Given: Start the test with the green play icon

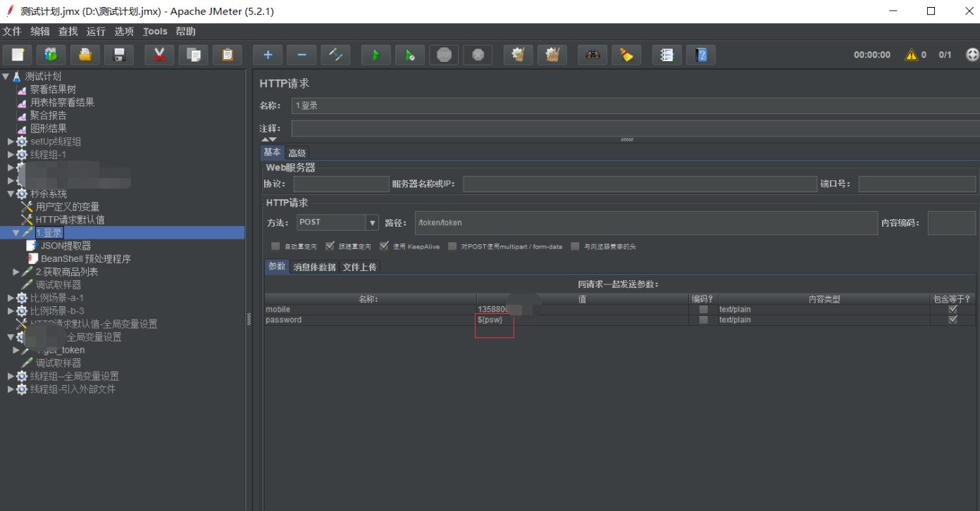Looking at the screenshot, I should point(376,55).
